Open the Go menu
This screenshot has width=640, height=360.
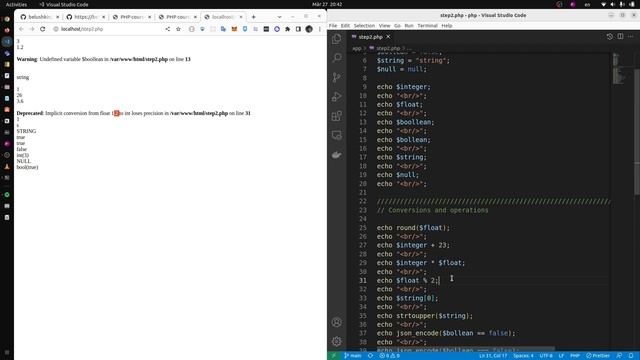pos(397,26)
